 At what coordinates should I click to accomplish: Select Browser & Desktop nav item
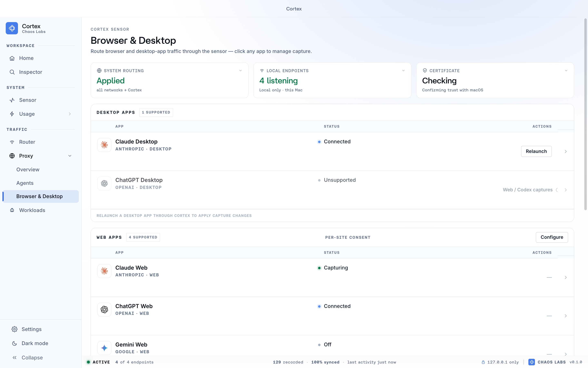(41, 196)
